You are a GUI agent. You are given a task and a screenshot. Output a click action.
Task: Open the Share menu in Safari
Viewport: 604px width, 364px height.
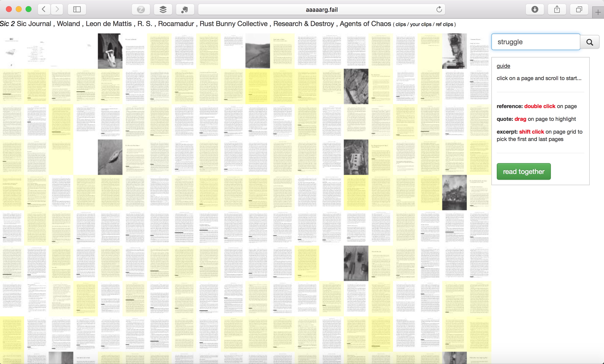coord(557,9)
